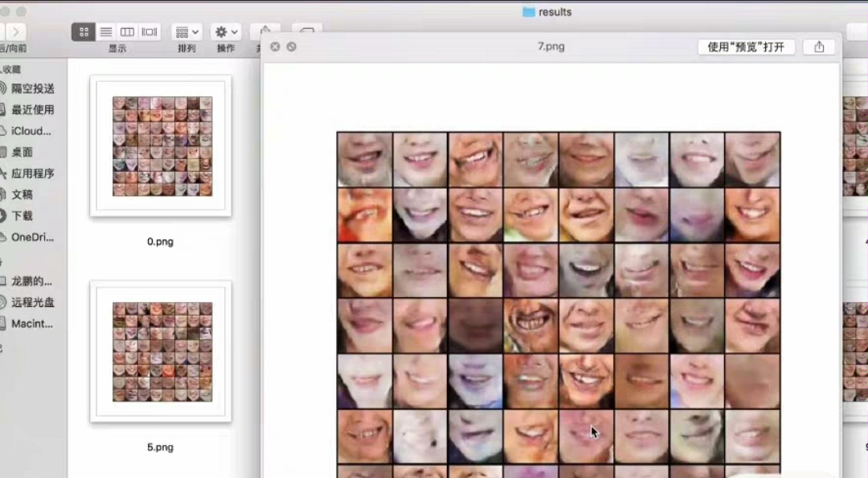Select the 5.png thumbnail
The width and height of the screenshot is (868, 478).
coord(161,352)
